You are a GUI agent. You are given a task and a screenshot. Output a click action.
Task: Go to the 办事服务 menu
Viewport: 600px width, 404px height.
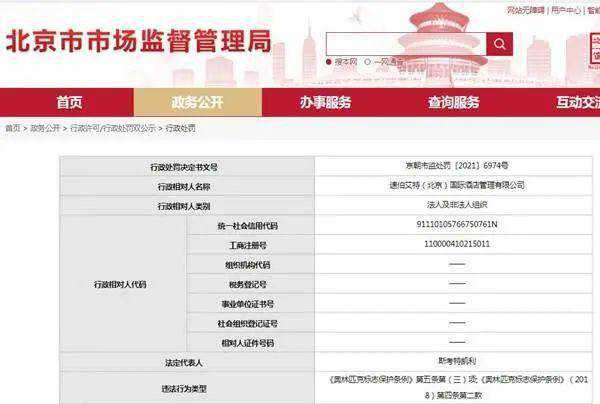(x=326, y=102)
